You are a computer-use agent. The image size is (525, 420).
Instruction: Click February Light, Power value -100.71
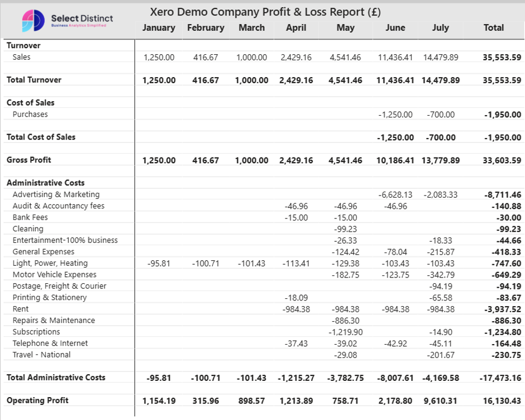pyautogui.click(x=206, y=264)
